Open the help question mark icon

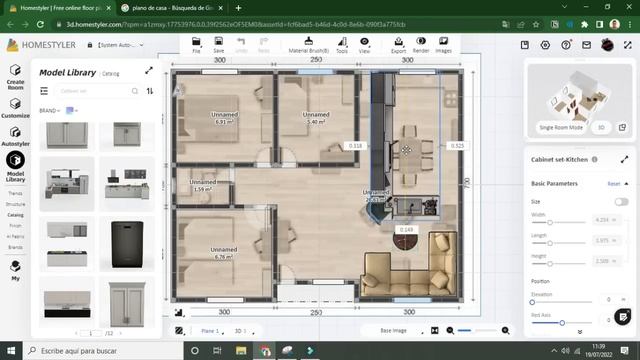click(x=566, y=45)
